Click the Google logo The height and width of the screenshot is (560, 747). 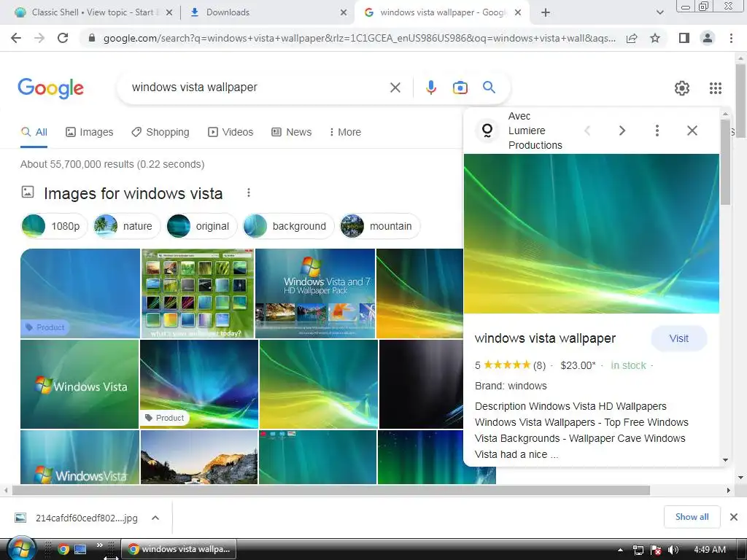point(51,88)
